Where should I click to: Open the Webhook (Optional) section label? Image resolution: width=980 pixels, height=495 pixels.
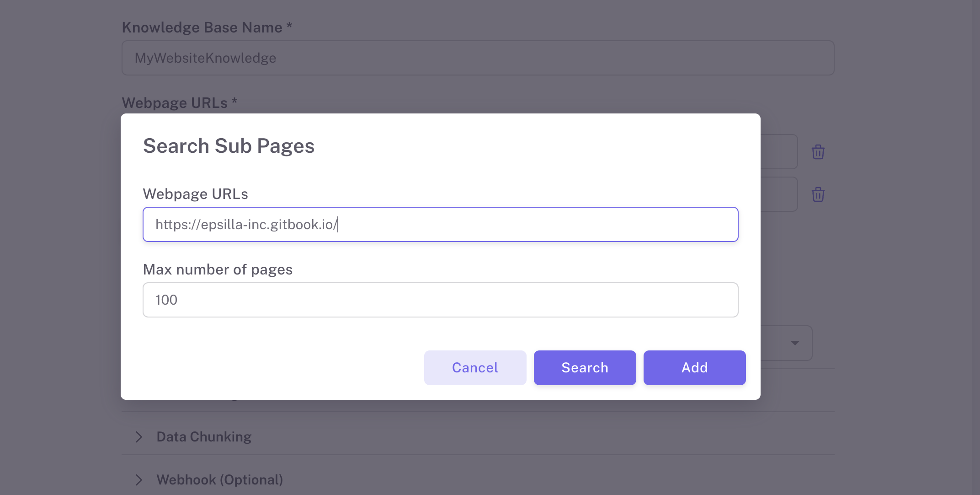(x=219, y=480)
